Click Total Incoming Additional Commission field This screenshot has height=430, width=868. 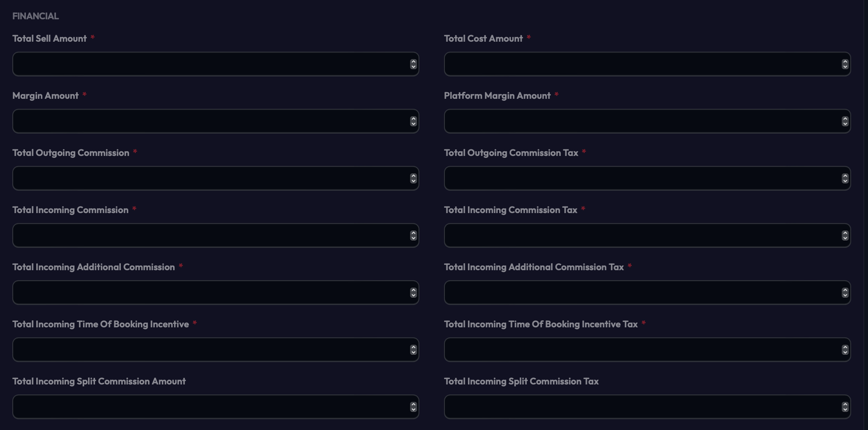click(210, 292)
